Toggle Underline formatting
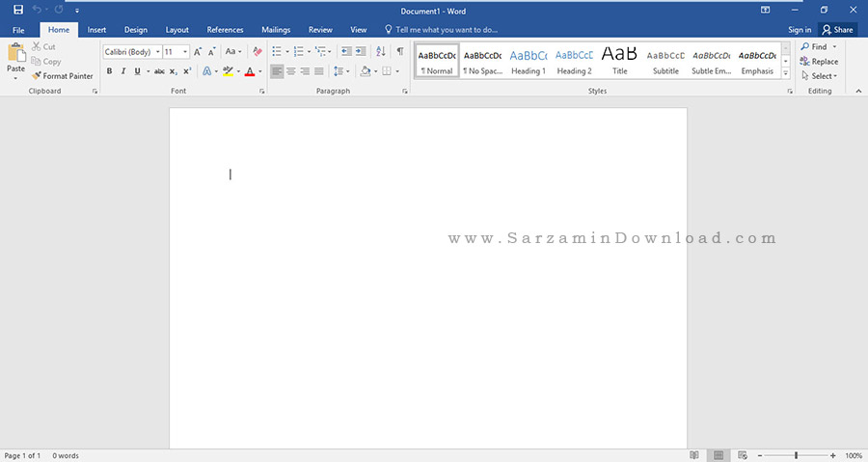The width and height of the screenshot is (868, 462). 137,71
